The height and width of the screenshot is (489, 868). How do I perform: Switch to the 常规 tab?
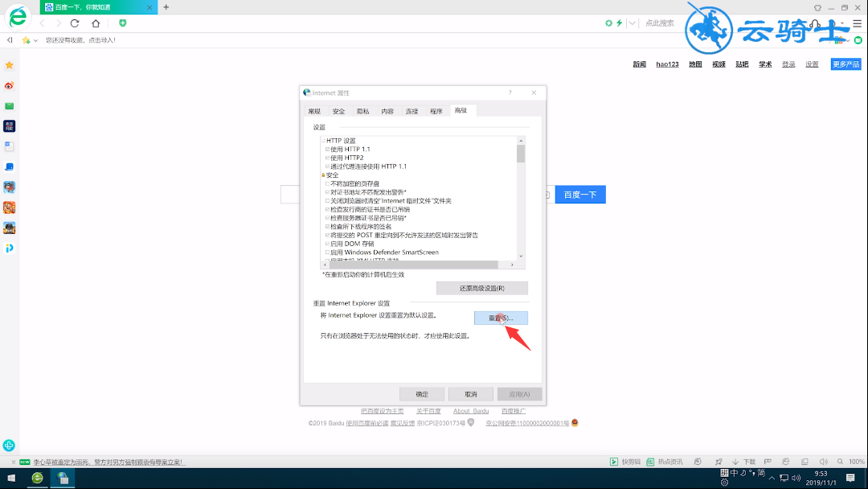[314, 111]
